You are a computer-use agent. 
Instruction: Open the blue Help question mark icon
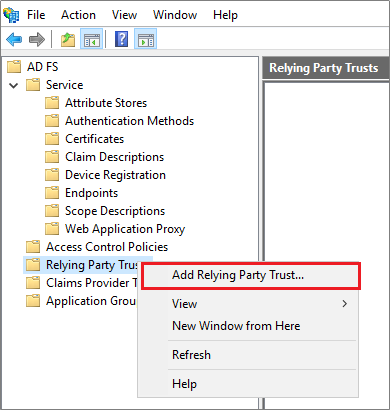[x=122, y=39]
